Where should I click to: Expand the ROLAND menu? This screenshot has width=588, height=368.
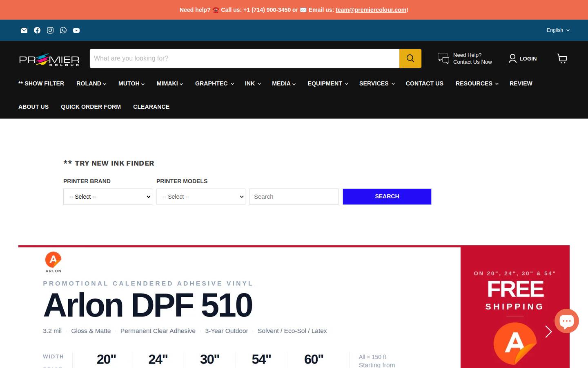[x=91, y=83]
